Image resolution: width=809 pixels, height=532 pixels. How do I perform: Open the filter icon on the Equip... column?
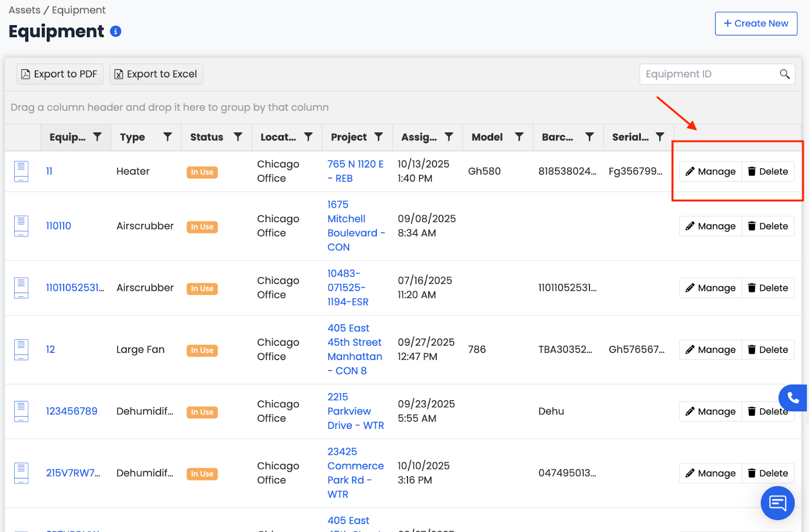(98, 137)
